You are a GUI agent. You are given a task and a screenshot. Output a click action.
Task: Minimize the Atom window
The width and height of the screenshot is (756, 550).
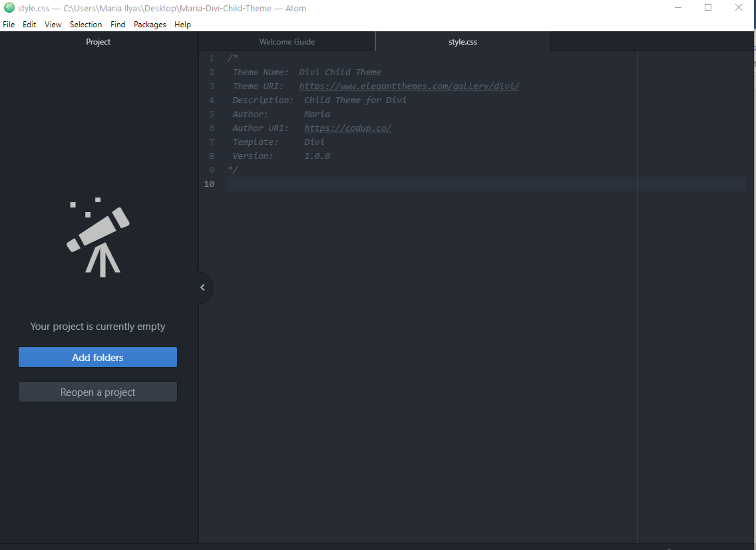(678, 8)
